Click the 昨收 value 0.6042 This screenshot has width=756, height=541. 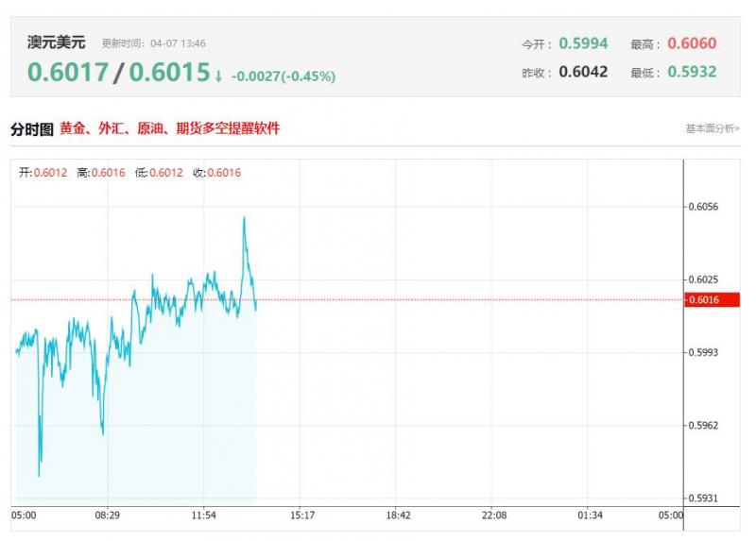(x=583, y=72)
